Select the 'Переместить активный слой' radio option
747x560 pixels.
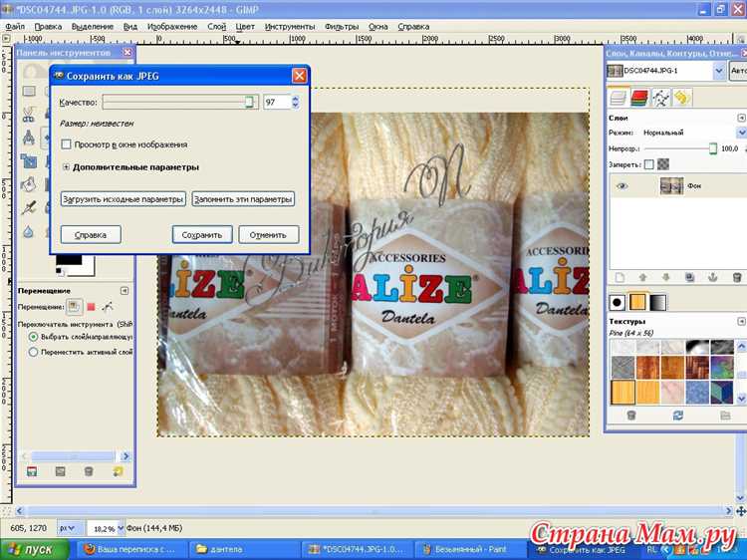(x=34, y=352)
